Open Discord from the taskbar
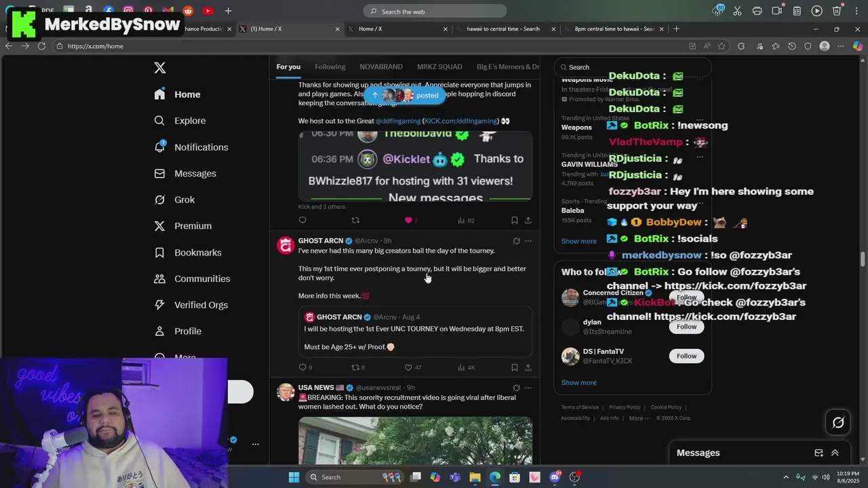This screenshot has height=488, width=868. click(555, 477)
